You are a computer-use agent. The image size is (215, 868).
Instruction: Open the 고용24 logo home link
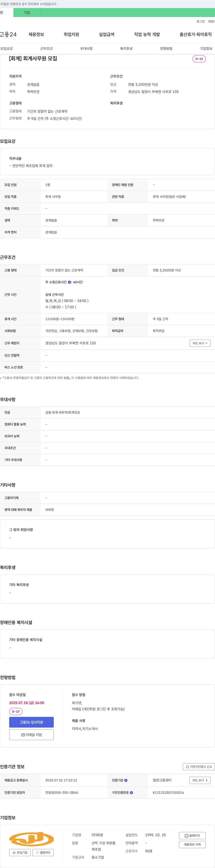point(8,34)
